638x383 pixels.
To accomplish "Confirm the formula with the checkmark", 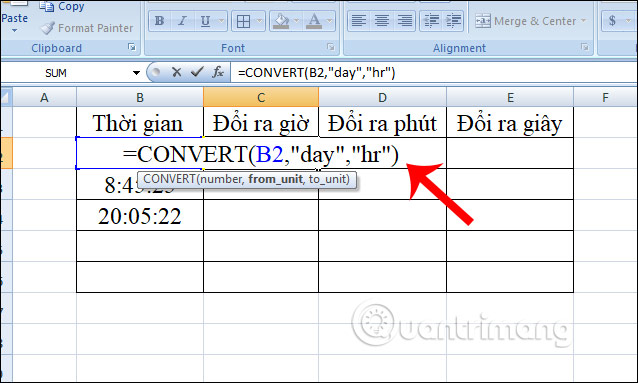I will (197, 72).
